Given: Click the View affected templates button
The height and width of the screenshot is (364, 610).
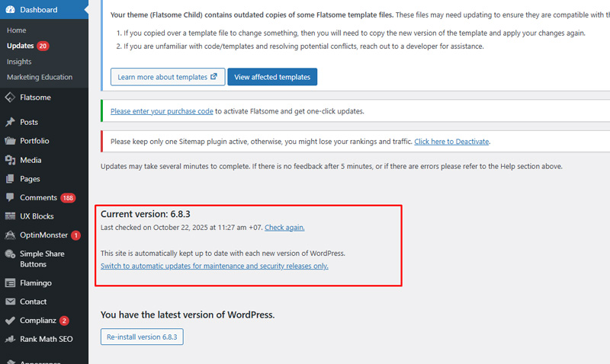Looking at the screenshot, I should click(272, 77).
